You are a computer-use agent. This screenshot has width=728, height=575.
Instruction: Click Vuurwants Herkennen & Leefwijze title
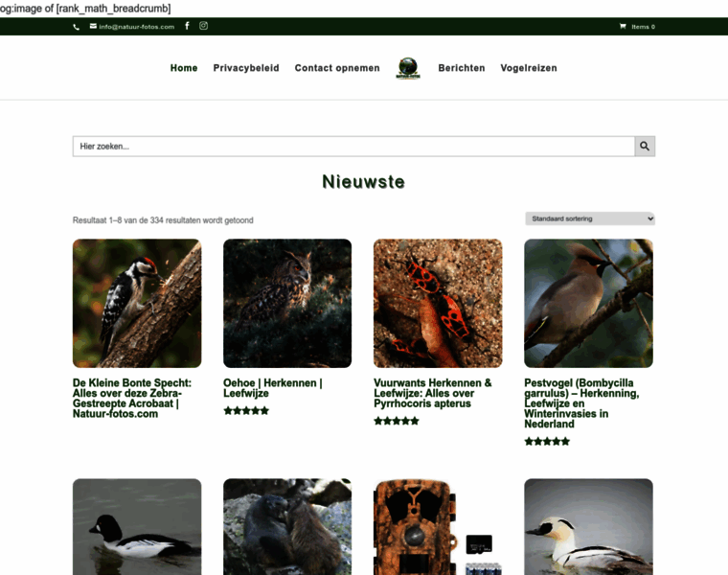(x=433, y=394)
